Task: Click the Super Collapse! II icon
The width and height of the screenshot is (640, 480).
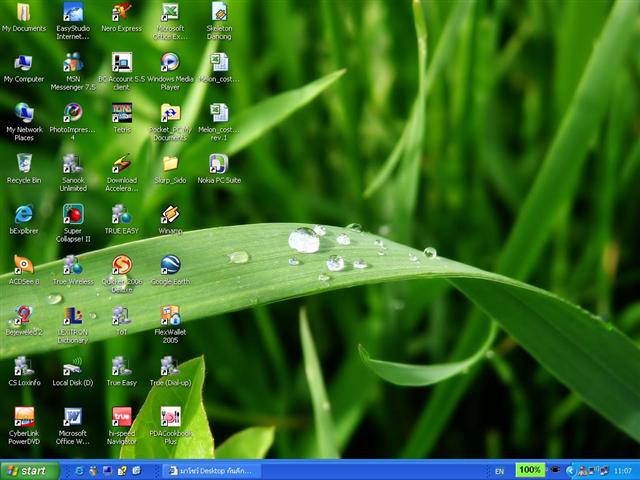Action: 73,214
